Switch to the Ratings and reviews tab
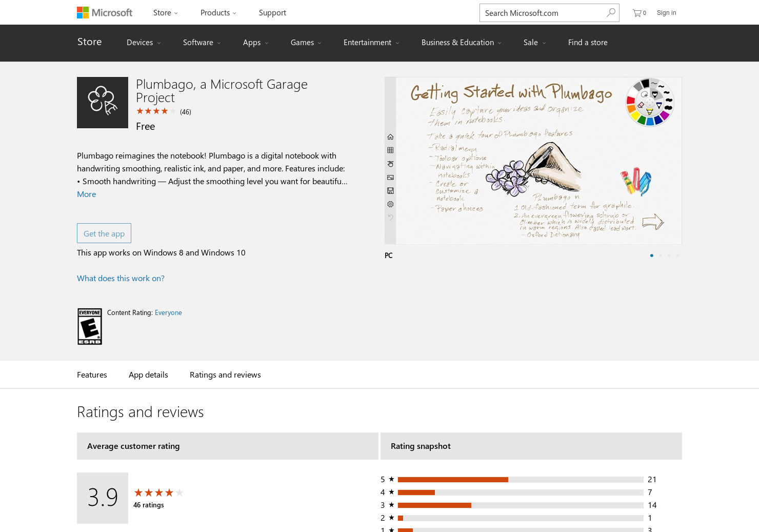Viewport: 759px width, 532px height. point(225,375)
